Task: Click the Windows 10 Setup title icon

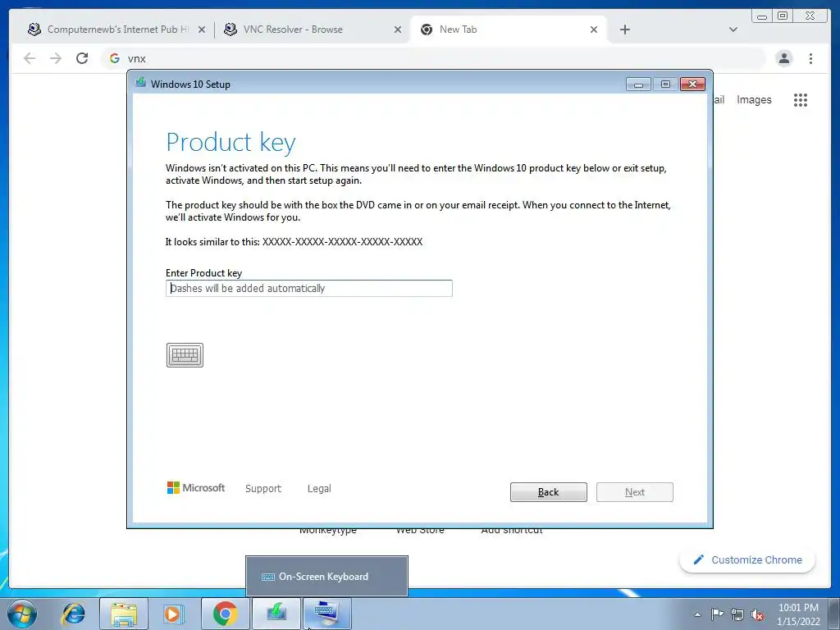Action: [x=141, y=83]
